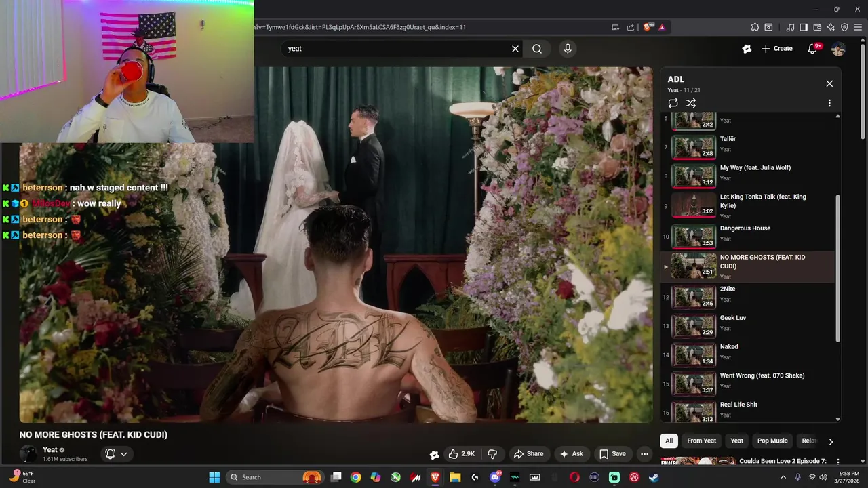
Task: Toggle the browser sidebar panel
Action: [804, 27]
